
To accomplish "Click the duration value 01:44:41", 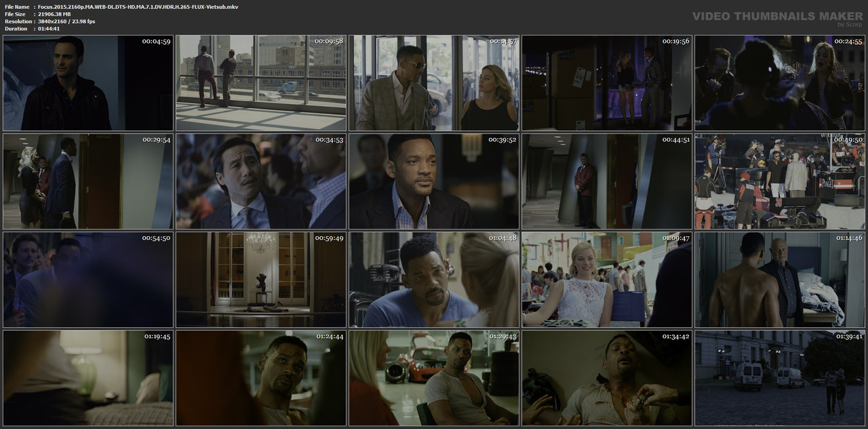I will point(49,29).
